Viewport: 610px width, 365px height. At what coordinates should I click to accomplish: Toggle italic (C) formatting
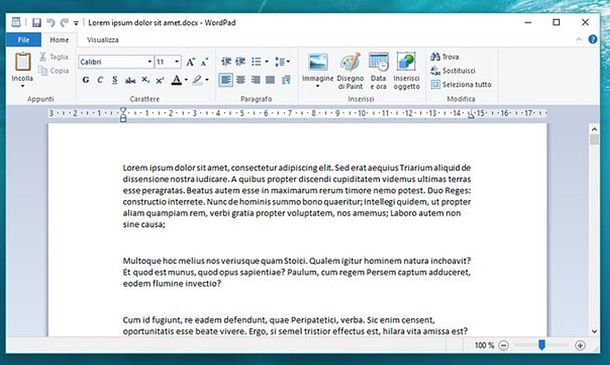point(100,80)
